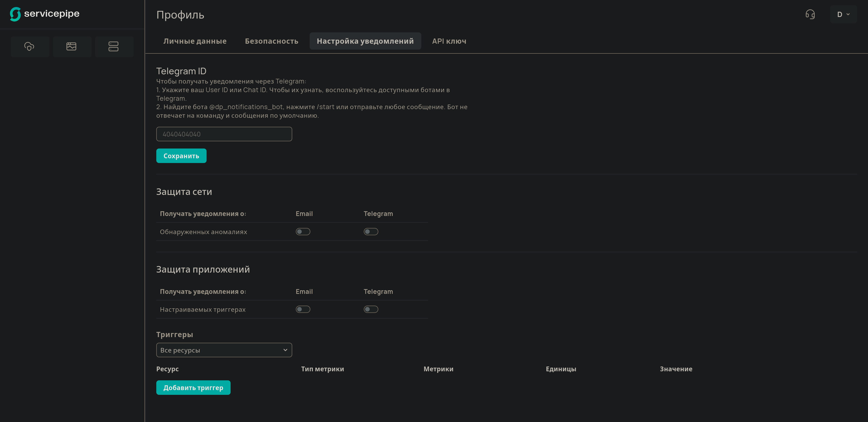Open the cloud shield protection section
The image size is (868, 422).
[30, 46]
